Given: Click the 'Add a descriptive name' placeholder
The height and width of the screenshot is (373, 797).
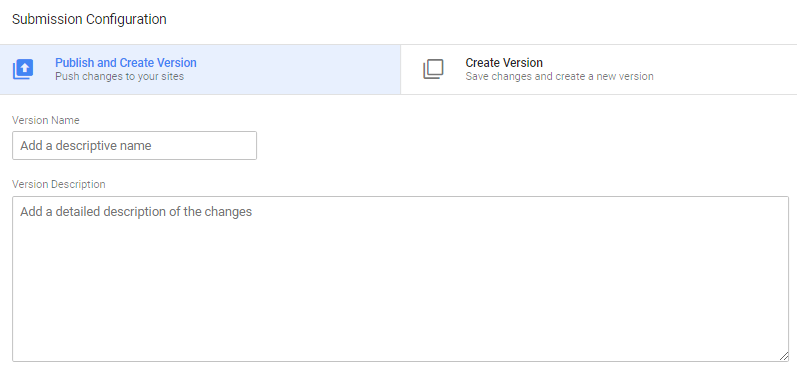Looking at the screenshot, I should [x=86, y=146].
